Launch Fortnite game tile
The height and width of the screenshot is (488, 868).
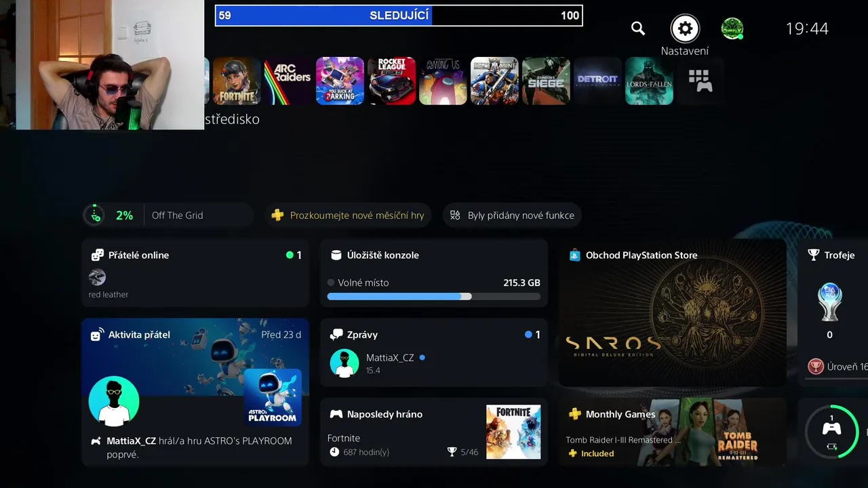(237, 81)
